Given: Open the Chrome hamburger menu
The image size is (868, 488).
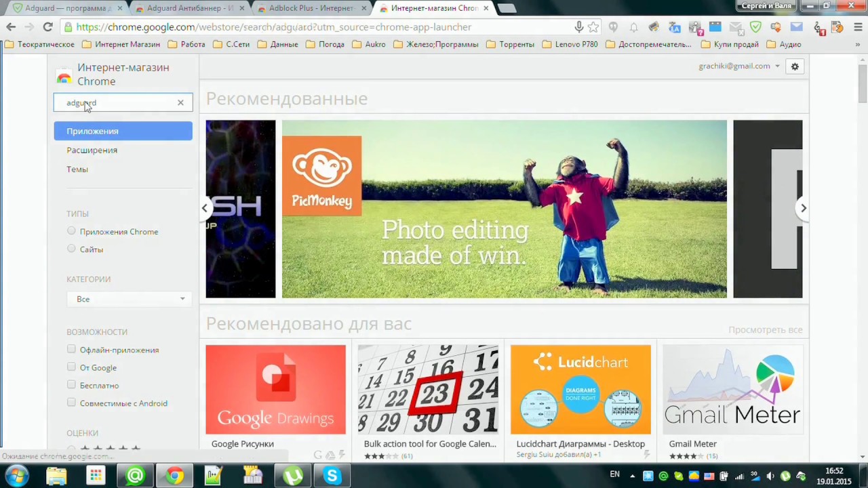Looking at the screenshot, I should (856, 27).
